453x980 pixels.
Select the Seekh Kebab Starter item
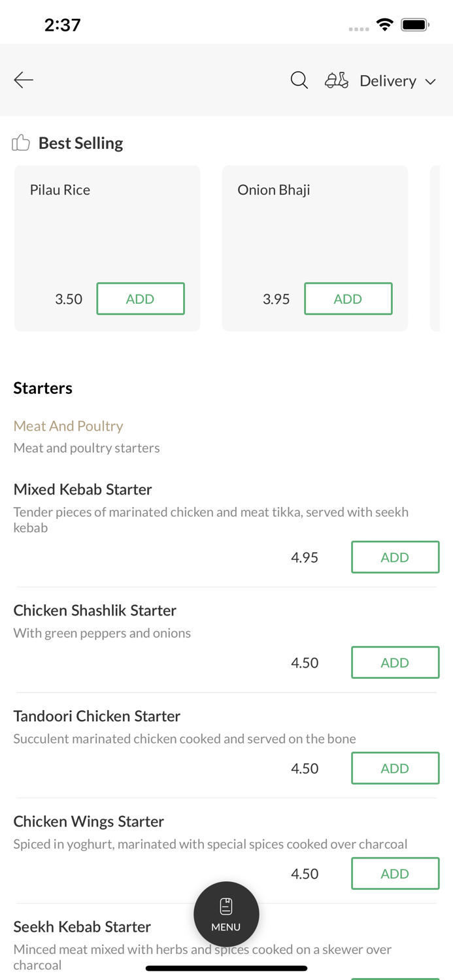point(82,926)
